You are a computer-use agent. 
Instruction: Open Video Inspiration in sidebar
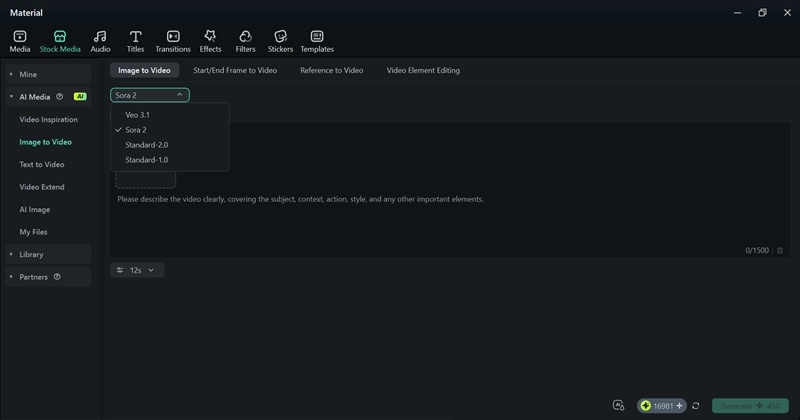[48, 119]
